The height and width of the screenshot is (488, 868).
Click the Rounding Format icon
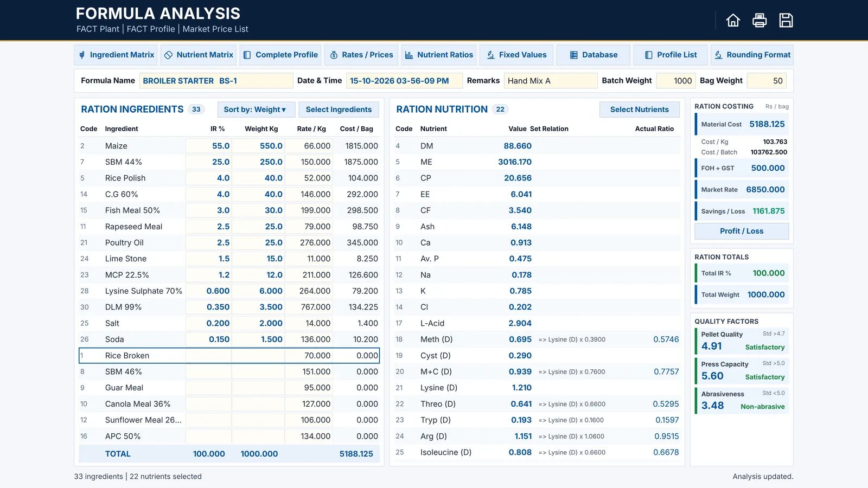point(718,55)
